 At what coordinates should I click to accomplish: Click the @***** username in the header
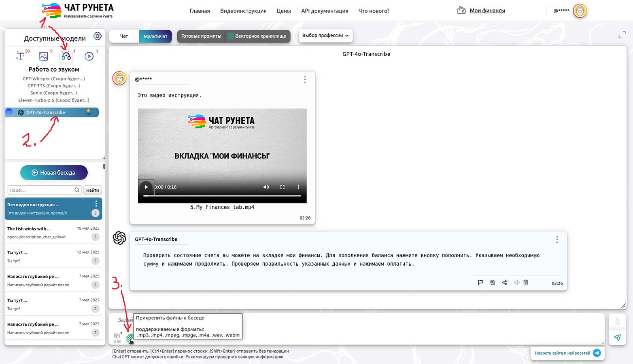coord(561,11)
